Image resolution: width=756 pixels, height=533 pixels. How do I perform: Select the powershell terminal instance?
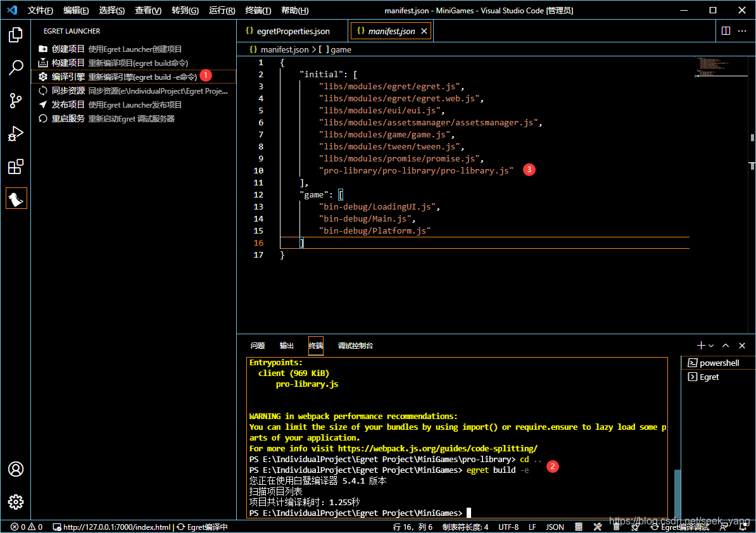click(x=718, y=363)
